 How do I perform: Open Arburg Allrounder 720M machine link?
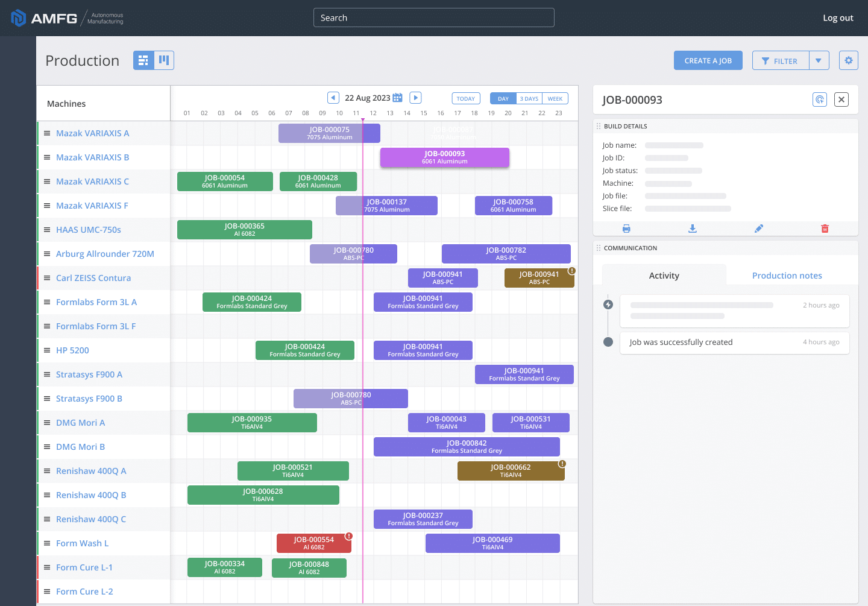pos(105,254)
